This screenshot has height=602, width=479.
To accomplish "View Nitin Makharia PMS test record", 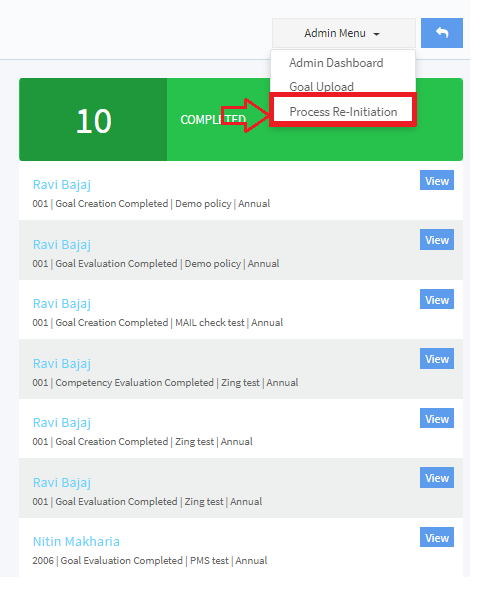I will (x=437, y=538).
